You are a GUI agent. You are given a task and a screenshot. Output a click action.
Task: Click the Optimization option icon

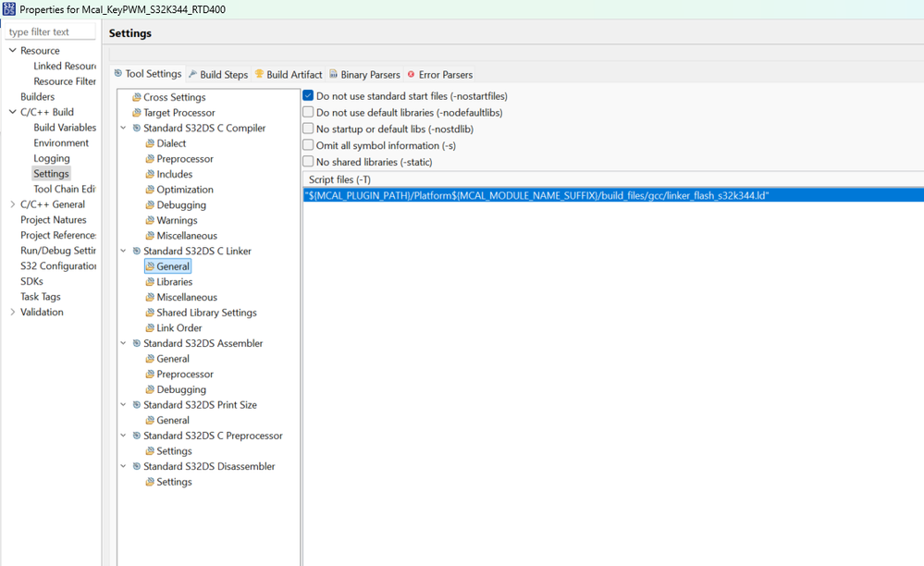[150, 189]
